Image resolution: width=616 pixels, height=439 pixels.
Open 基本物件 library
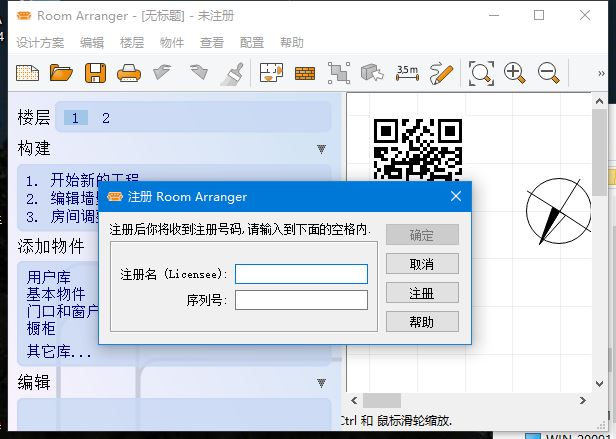point(56,294)
